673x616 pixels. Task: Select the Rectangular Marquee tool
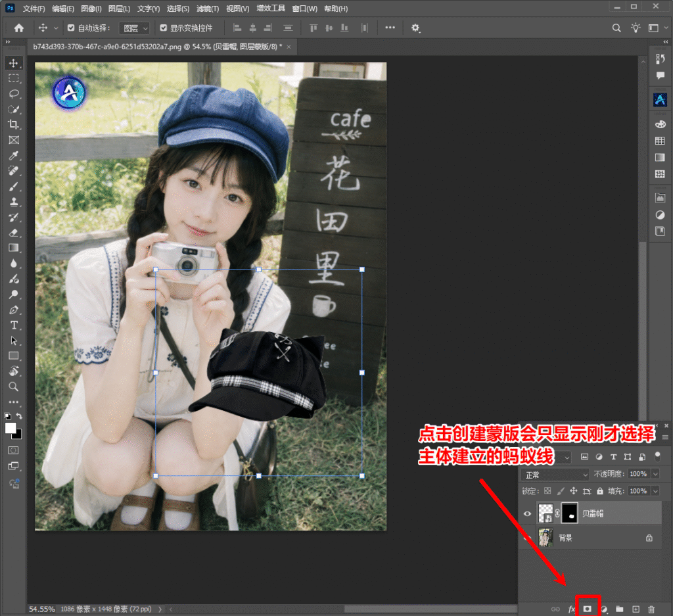pyautogui.click(x=14, y=78)
